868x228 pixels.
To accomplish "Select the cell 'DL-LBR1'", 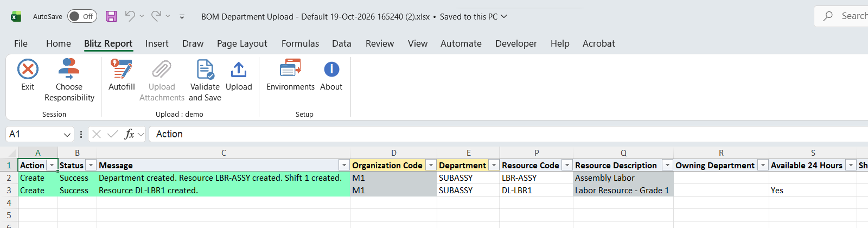I will coord(537,191).
